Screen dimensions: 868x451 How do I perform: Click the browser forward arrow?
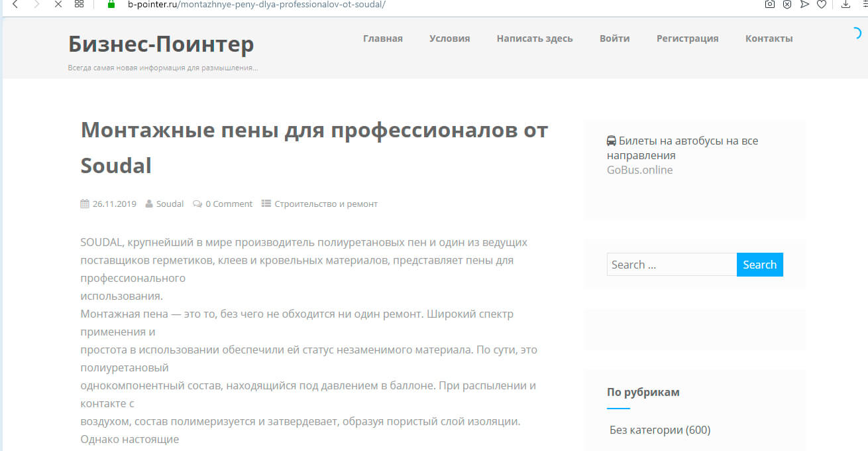point(36,4)
